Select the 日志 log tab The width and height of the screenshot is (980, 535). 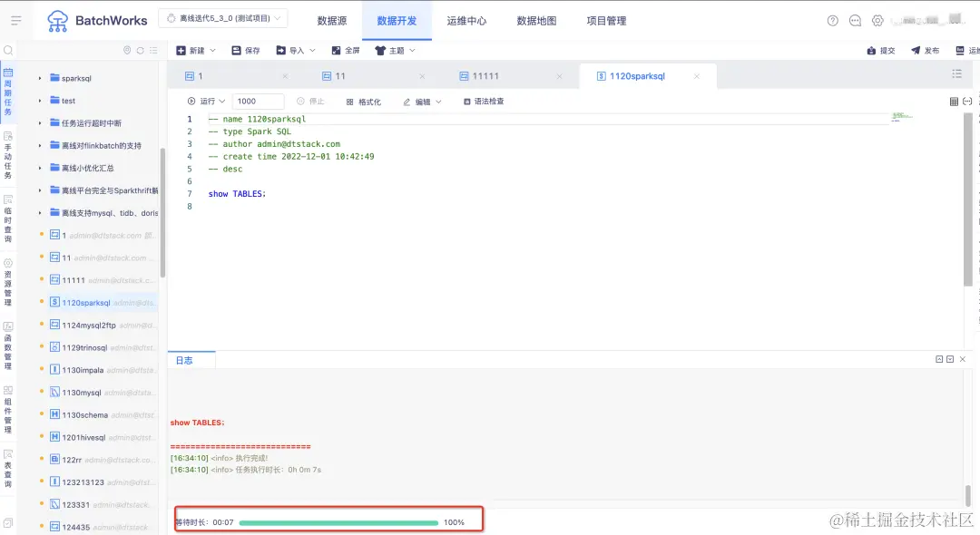click(x=191, y=360)
